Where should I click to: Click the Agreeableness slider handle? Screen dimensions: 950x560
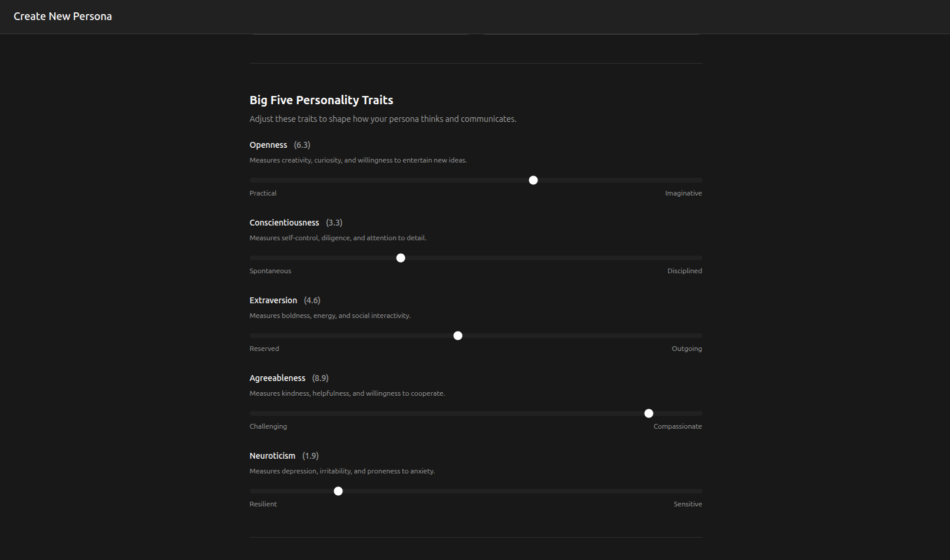(649, 413)
